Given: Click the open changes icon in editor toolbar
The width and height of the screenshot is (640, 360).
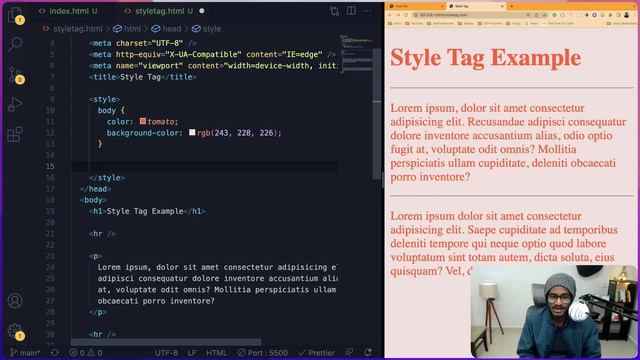Looking at the screenshot, I should coord(335,11).
